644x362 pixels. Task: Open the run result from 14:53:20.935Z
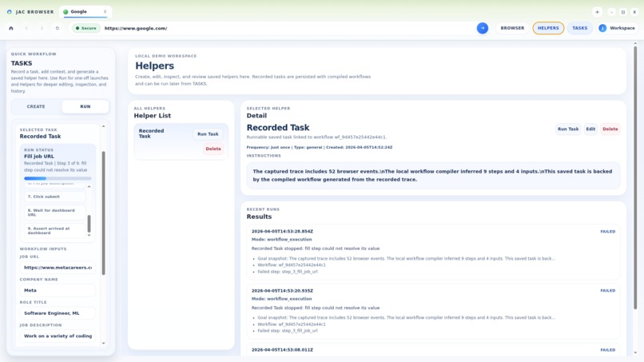433,311
